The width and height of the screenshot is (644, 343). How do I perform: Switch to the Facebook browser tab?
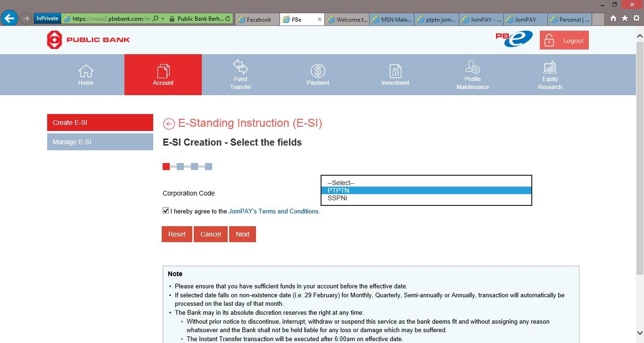click(256, 19)
